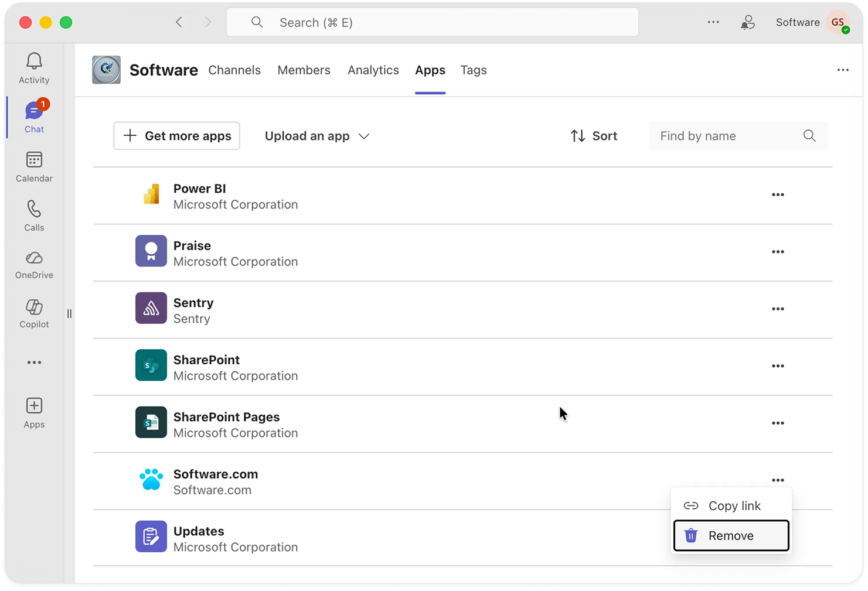Click the GS profile avatar

(838, 22)
